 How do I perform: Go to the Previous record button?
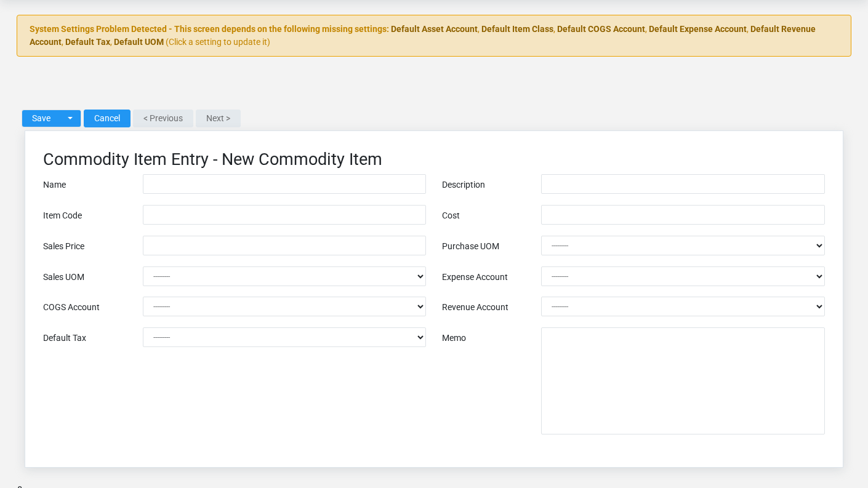tap(163, 118)
